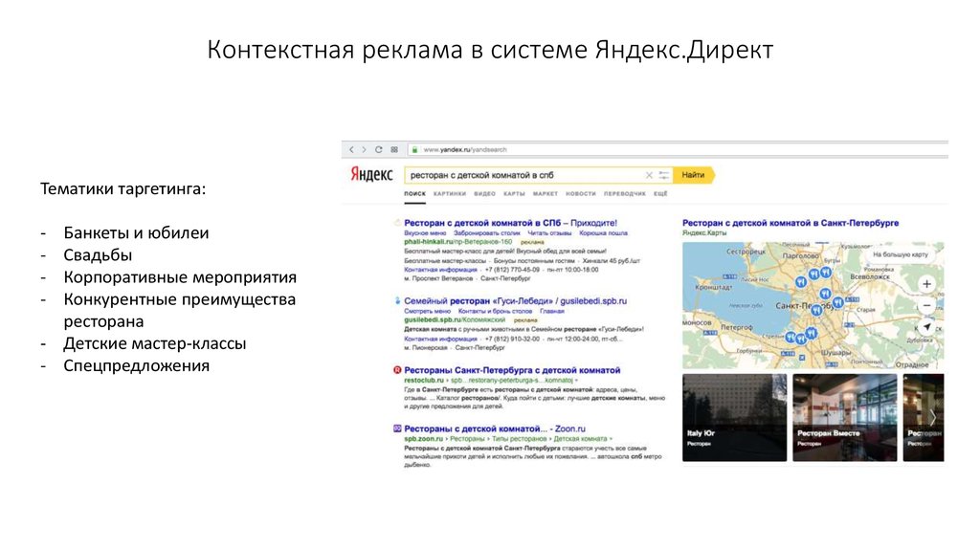Reload the page with refresh icon
Screen dimensions: 980x549
pyautogui.click(x=379, y=150)
